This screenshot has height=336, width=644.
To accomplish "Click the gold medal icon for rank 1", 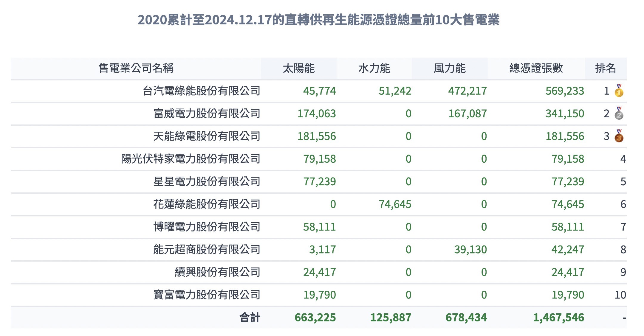I will 619,91.
